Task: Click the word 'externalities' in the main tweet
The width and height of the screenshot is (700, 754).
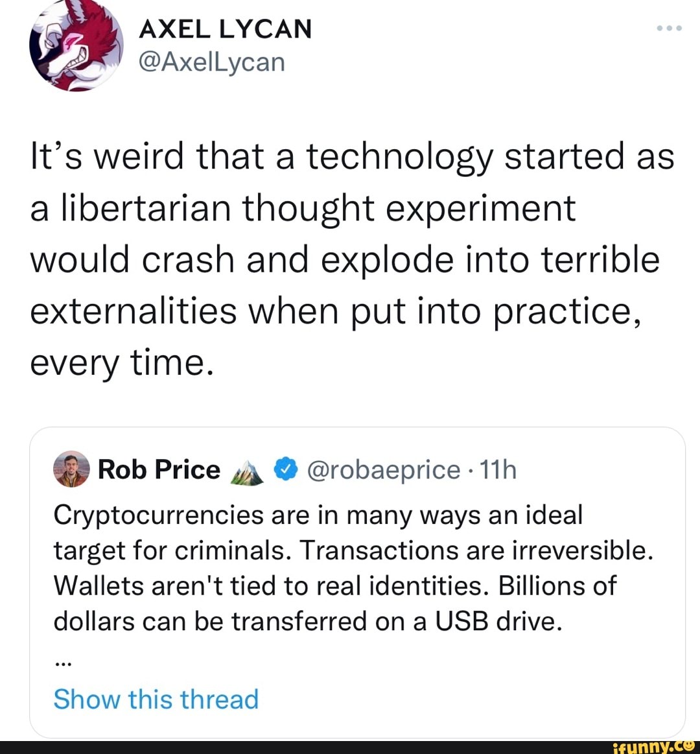Action: click(x=134, y=311)
